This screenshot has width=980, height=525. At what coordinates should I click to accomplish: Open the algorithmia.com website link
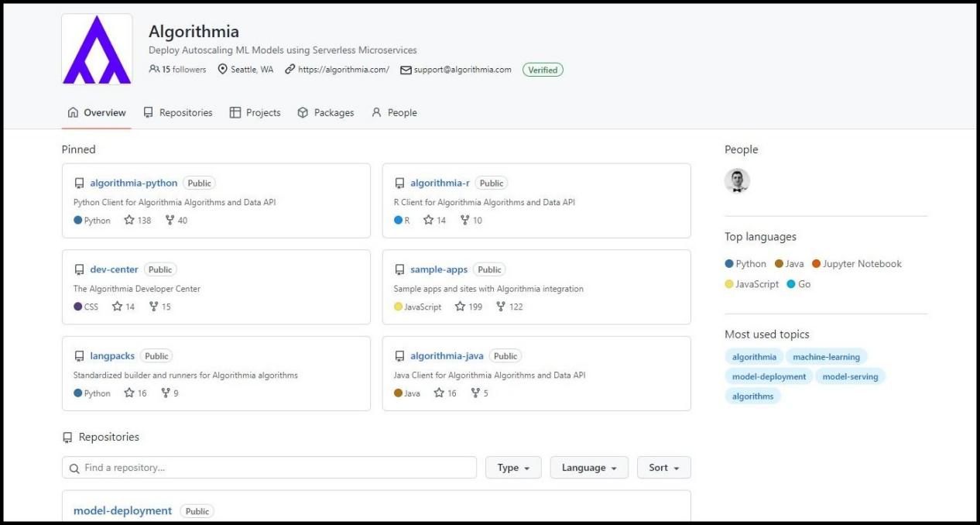click(x=343, y=70)
